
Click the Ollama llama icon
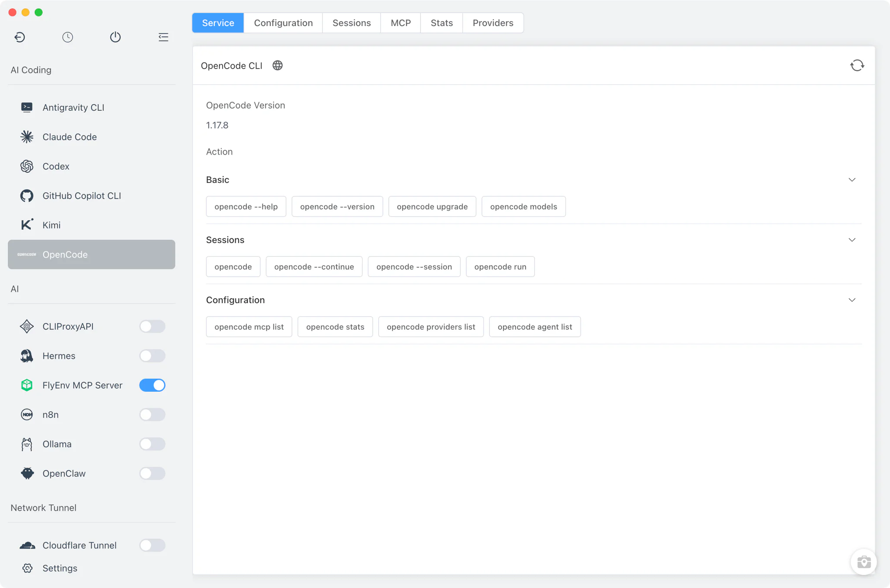coord(27,444)
